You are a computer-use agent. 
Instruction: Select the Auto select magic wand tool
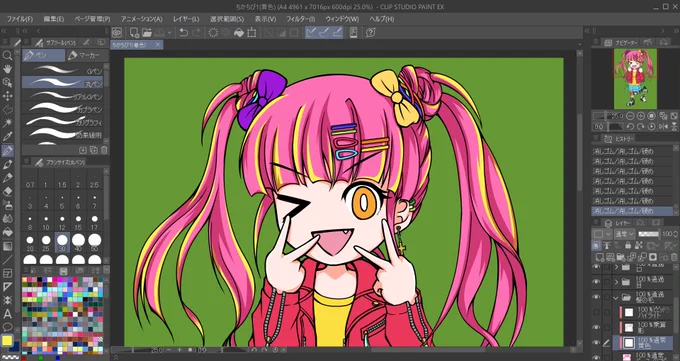pos(7,123)
